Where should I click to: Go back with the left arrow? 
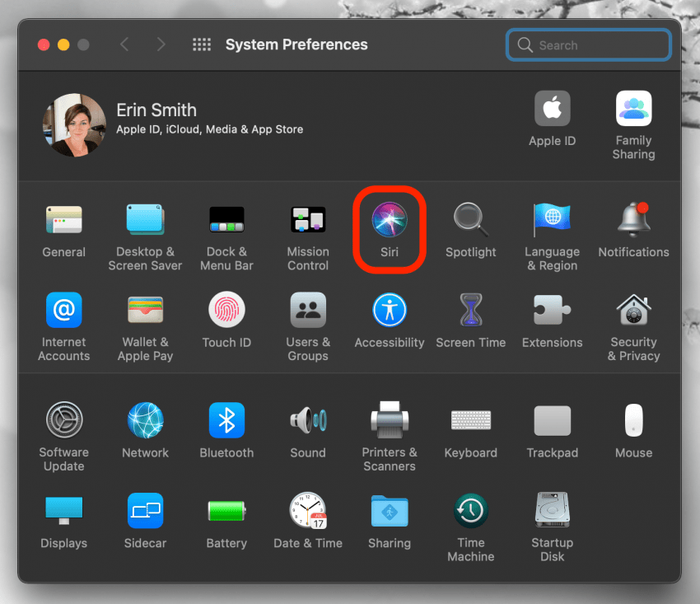tap(124, 45)
